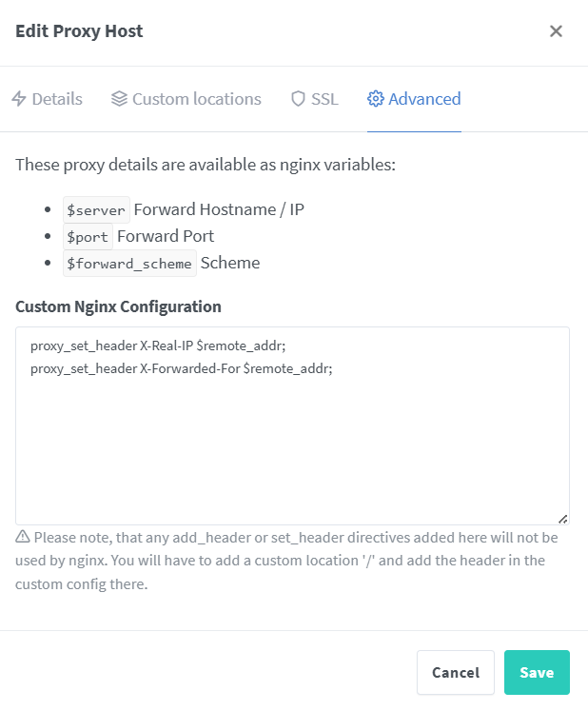The image size is (588, 711).
Task: Place cursor in the X-Forwarded-For config line
Action: [181, 368]
